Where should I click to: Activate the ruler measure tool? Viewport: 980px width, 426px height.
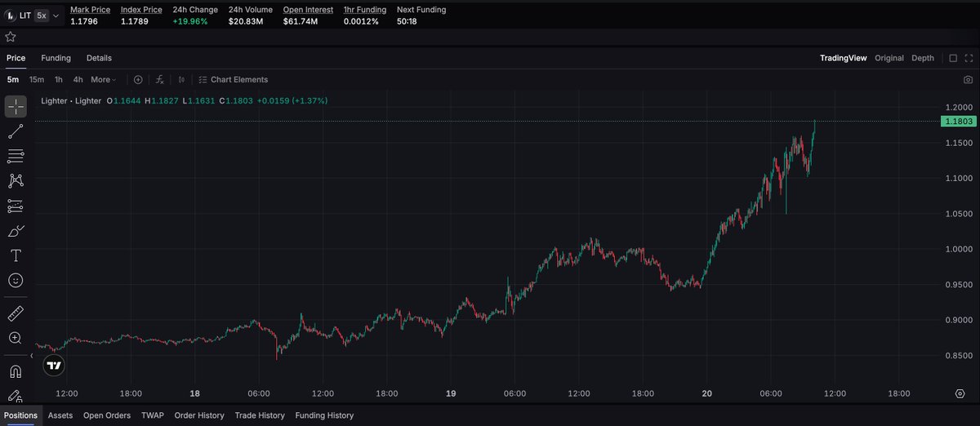[x=16, y=313]
